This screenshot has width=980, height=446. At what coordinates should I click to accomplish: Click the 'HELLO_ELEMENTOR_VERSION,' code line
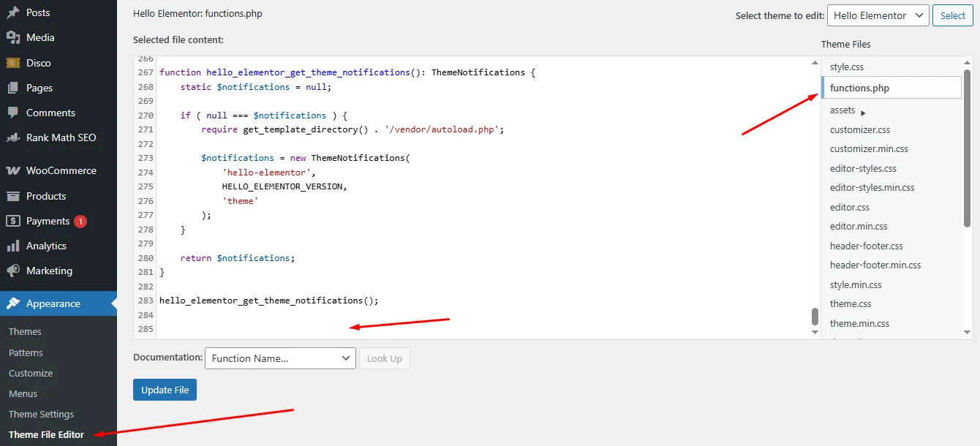pos(284,186)
